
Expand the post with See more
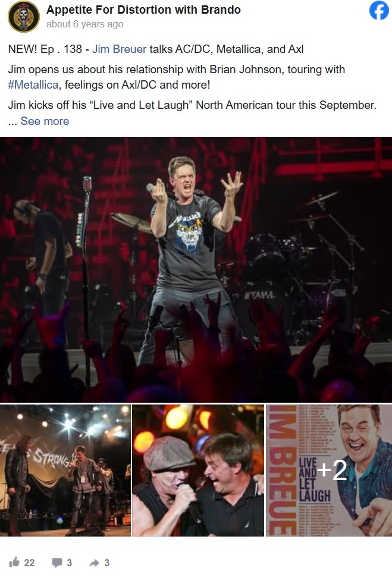click(x=45, y=121)
